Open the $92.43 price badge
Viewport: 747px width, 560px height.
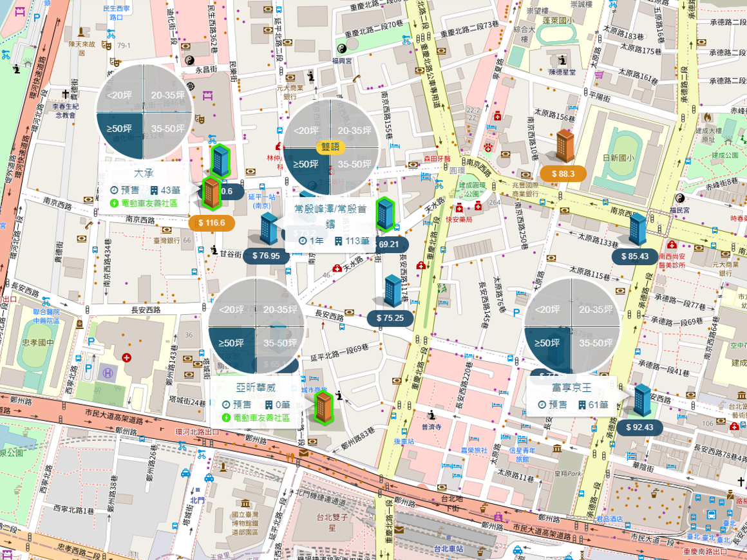tap(640, 427)
